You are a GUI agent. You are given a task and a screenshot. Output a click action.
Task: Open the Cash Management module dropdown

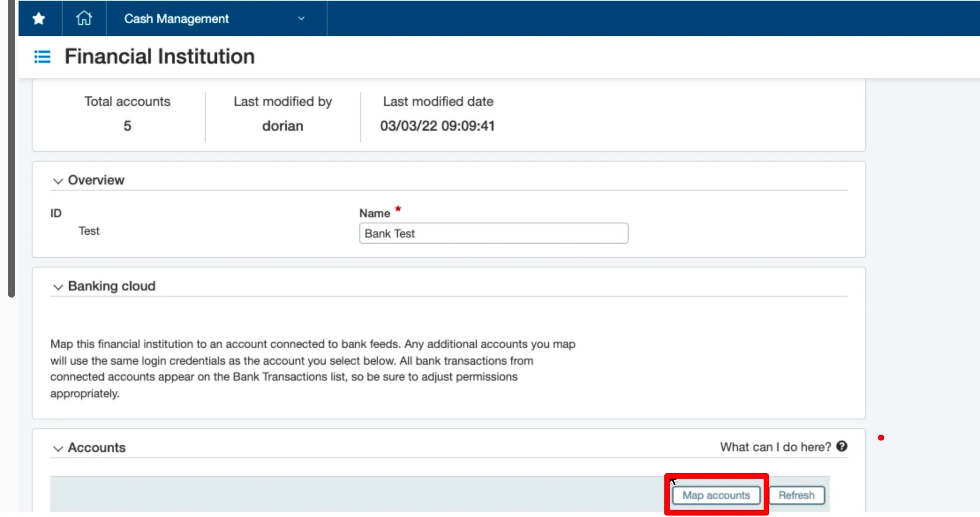coord(216,19)
